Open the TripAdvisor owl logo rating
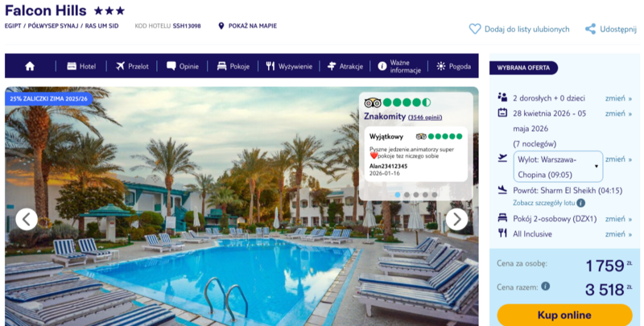644x326 pixels. 373,102
